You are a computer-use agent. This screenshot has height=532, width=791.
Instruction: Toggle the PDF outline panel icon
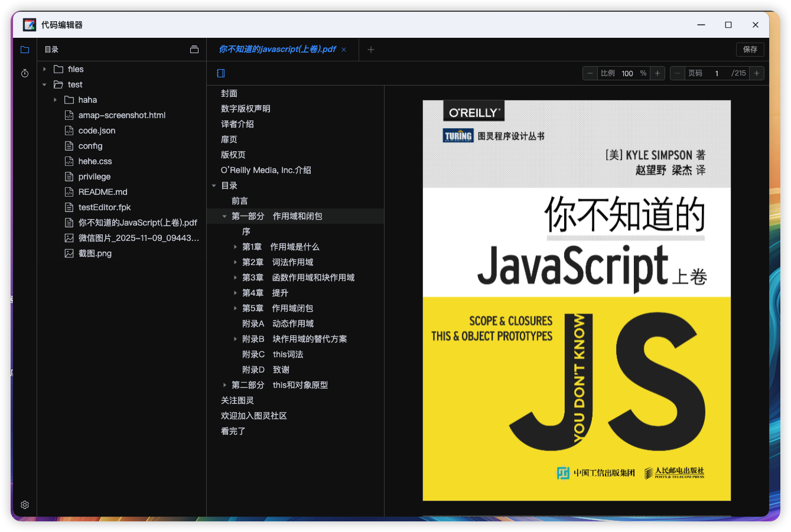click(x=221, y=73)
